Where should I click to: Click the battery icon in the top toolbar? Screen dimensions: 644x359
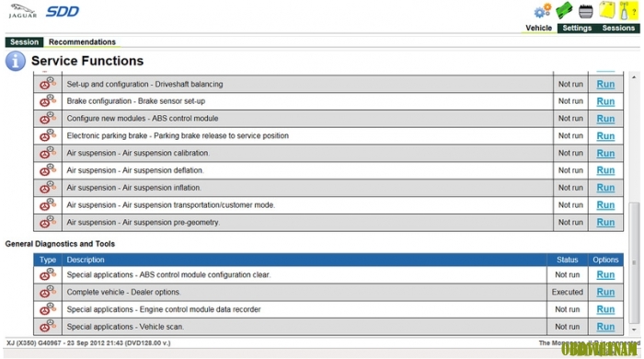[x=585, y=11]
